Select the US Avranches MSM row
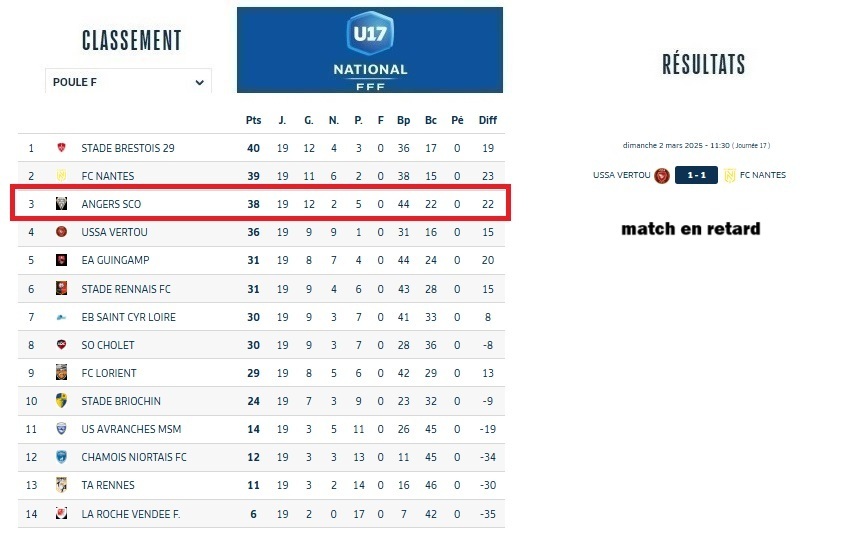This screenshot has width=865, height=538. pos(260,429)
